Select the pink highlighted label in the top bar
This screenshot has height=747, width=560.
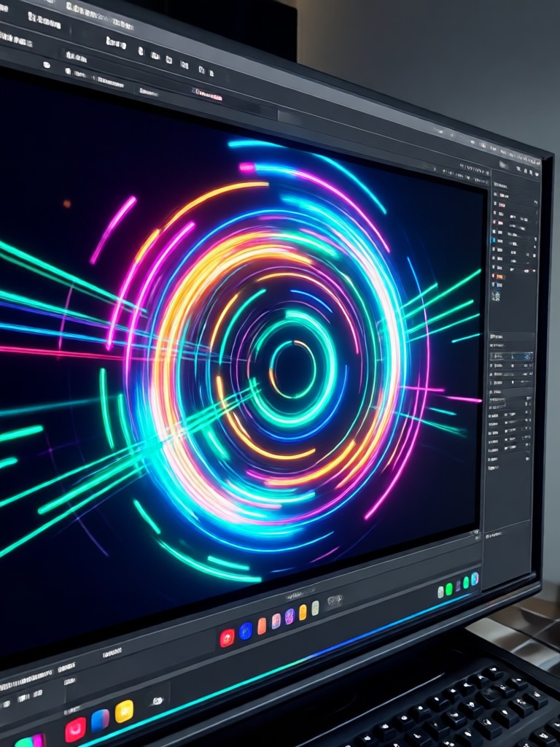tap(208, 94)
